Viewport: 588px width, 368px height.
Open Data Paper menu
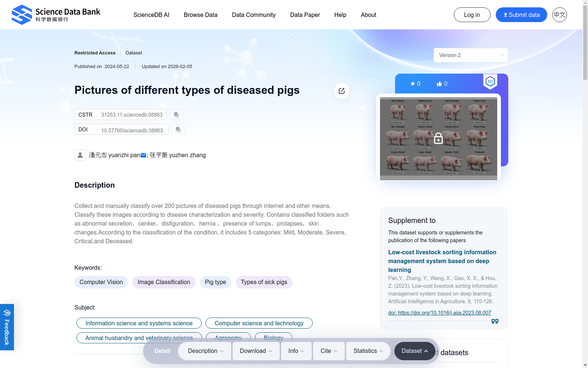tap(305, 15)
